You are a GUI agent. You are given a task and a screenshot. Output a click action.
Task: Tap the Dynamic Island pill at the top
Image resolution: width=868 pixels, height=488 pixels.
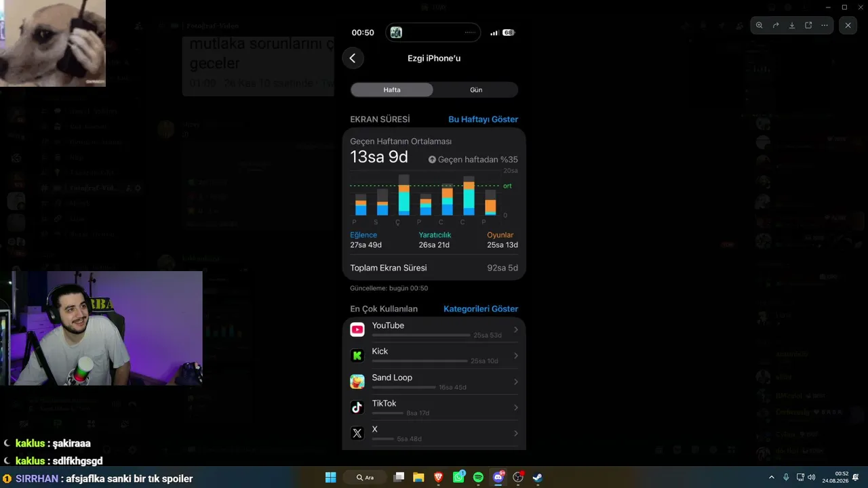[433, 33]
